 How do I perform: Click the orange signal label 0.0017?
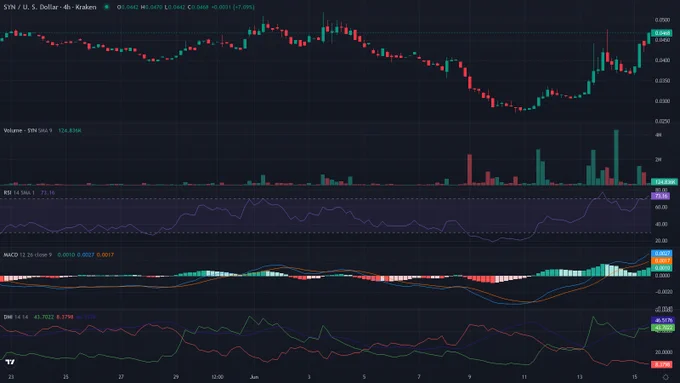(x=662, y=261)
